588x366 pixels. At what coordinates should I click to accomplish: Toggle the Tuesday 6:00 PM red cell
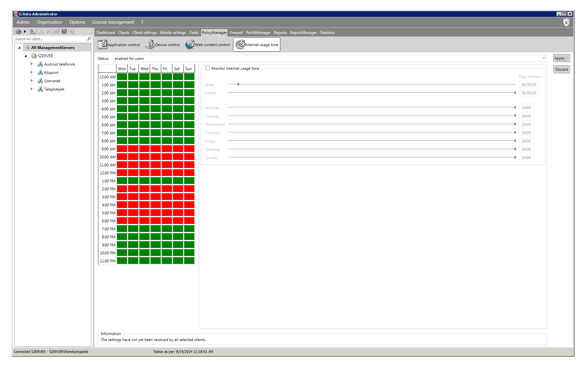pyautogui.click(x=133, y=220)
